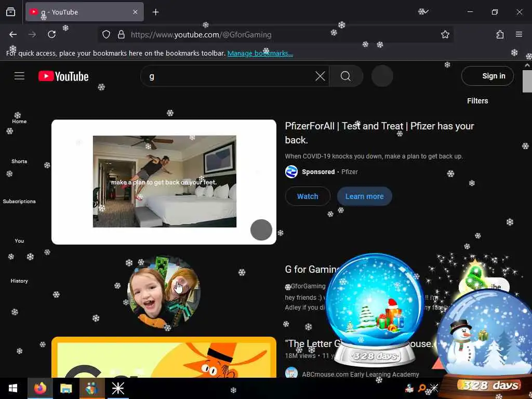Open Windows Start menu
This screenshot has width=532, height=399.
[13, 388]
